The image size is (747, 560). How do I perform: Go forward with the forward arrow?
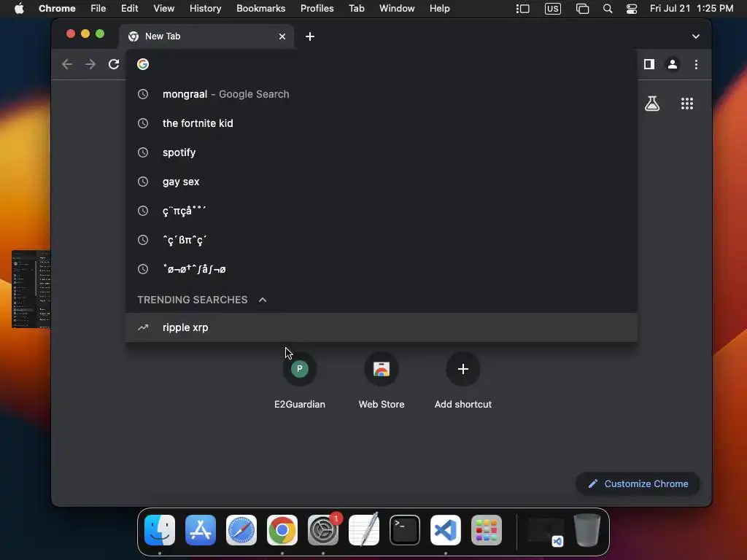[x=90, y=64]
